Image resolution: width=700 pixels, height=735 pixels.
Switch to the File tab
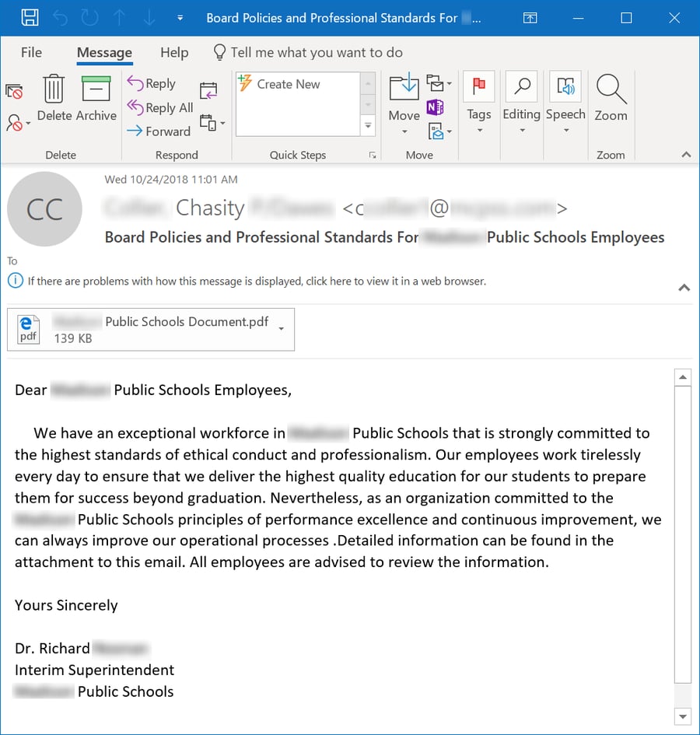[31, 52]
